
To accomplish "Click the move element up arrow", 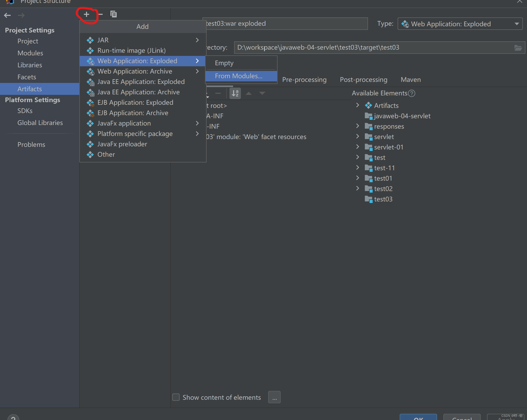I will 249,93.
